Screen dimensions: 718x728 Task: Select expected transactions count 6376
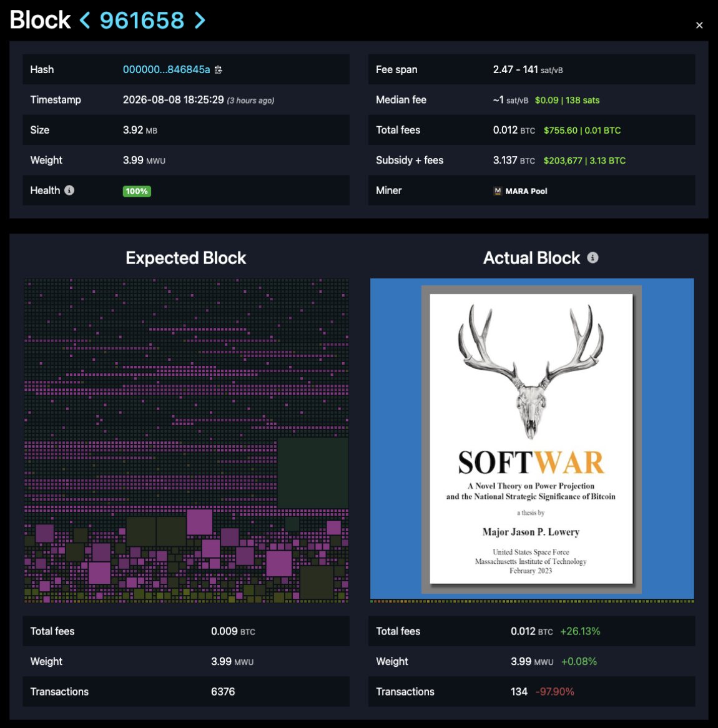[x=223, y=692]
